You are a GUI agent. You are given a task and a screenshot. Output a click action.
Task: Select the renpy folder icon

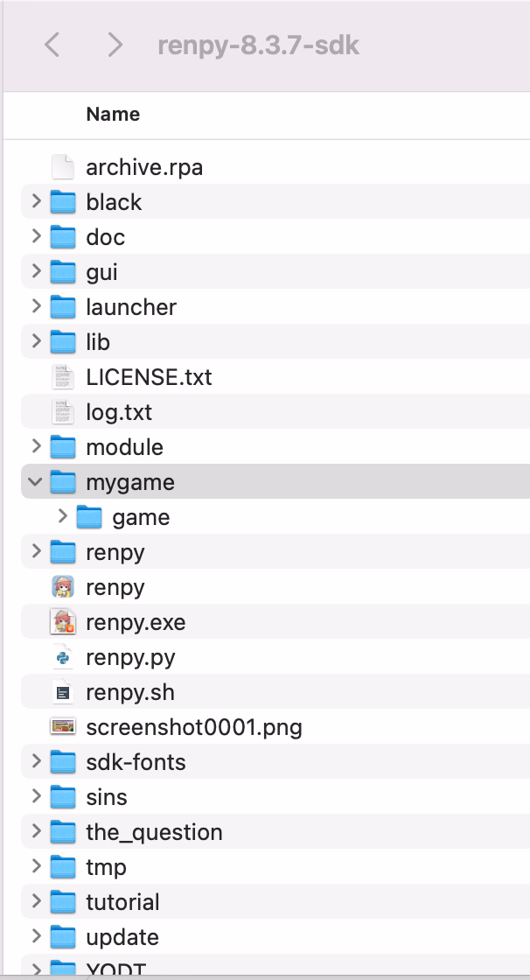[x=62, y=552]
